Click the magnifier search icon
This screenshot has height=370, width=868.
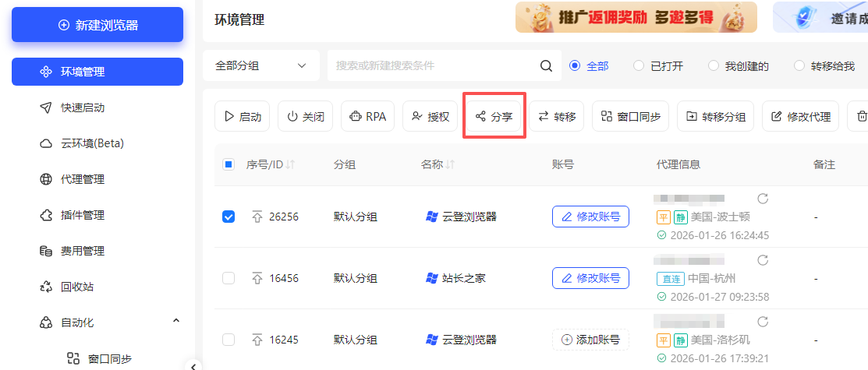click(x=547, y=65)
